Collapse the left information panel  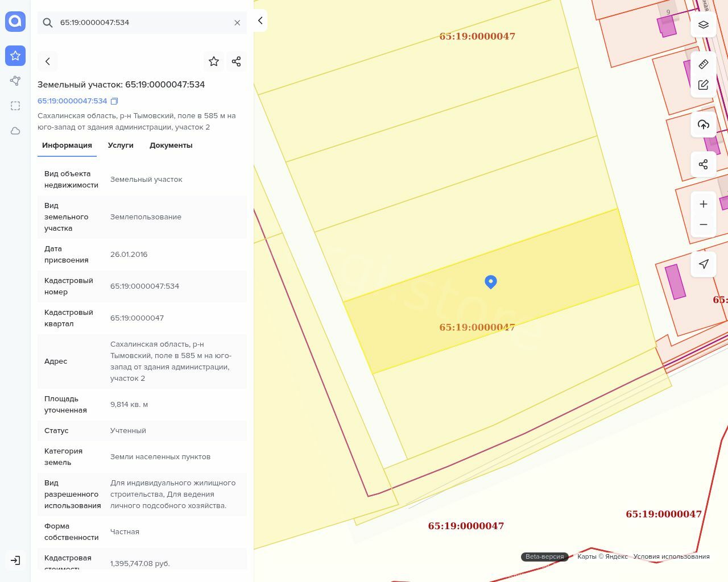[x=260, y=20]
